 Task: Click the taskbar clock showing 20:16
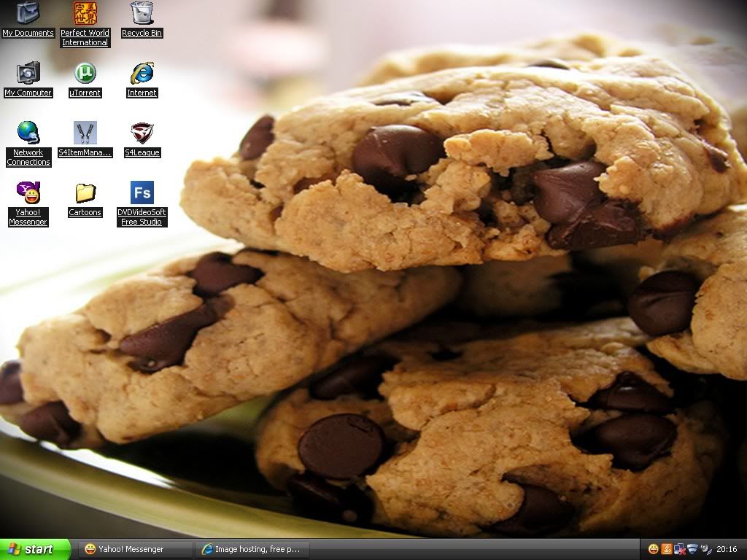pos(727,549)
